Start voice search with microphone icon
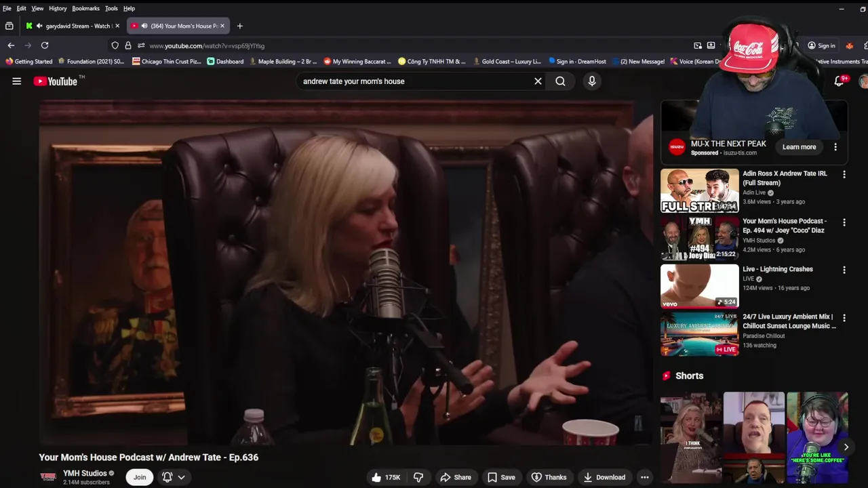The image size is (868, 488). pyautogui.click(x=592, y=81)
